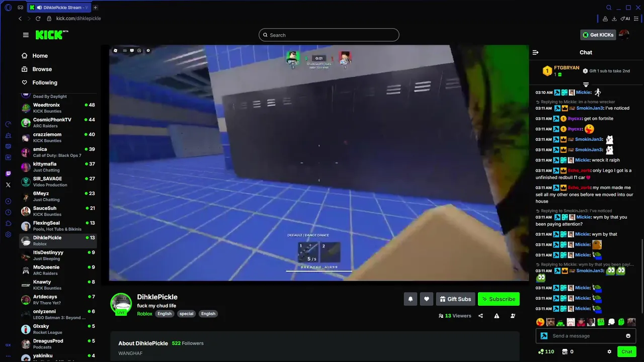Viewport: 644px width, 362px height.
Task: Click the live stream video player
Action: point(319,163)
